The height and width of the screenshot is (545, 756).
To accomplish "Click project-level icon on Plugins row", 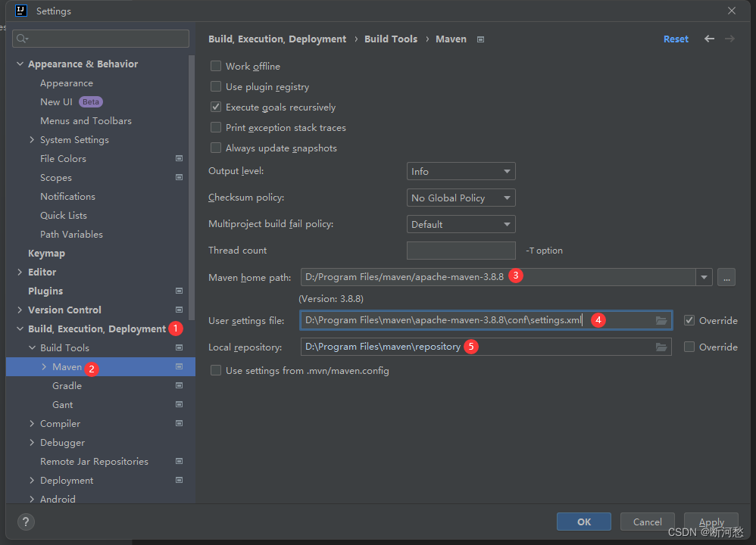I will [x=179, y=291].
